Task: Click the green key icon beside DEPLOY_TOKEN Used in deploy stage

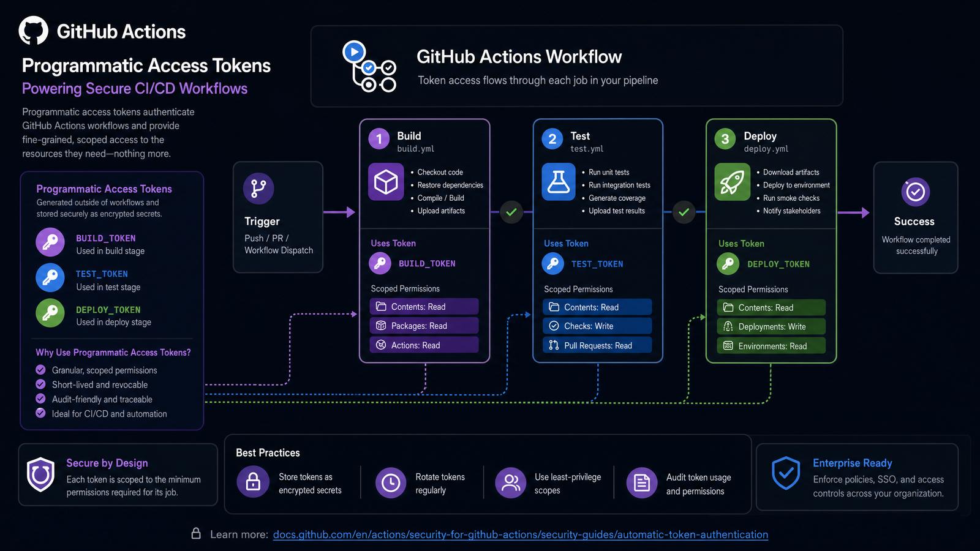Action: click(x=50, y=313)
